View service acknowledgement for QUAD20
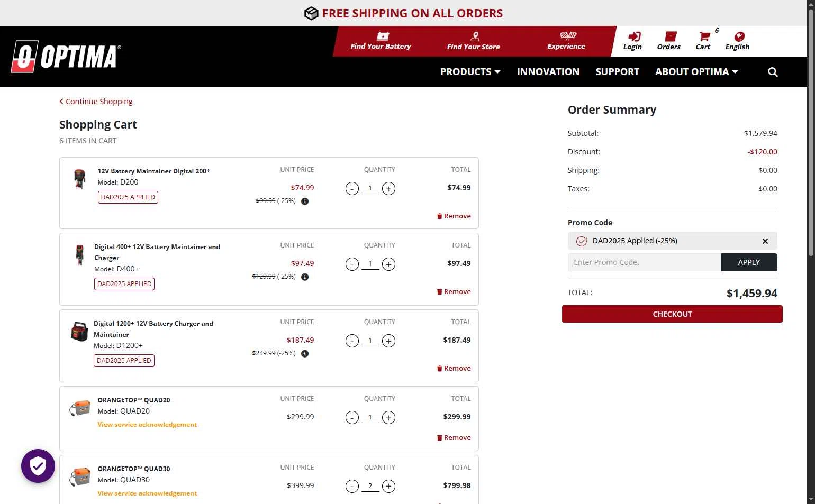Viewport: 815px width, 504px height. pyautogui.click(x=147, y=425)
